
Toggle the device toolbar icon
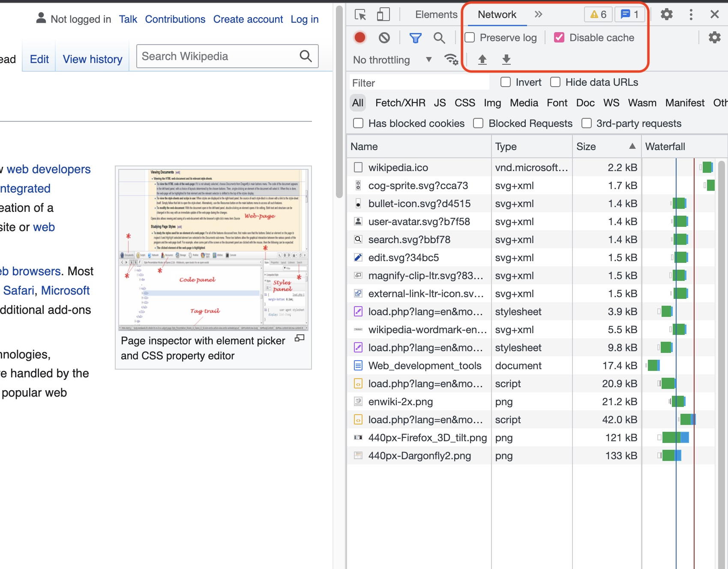(383, 15)
